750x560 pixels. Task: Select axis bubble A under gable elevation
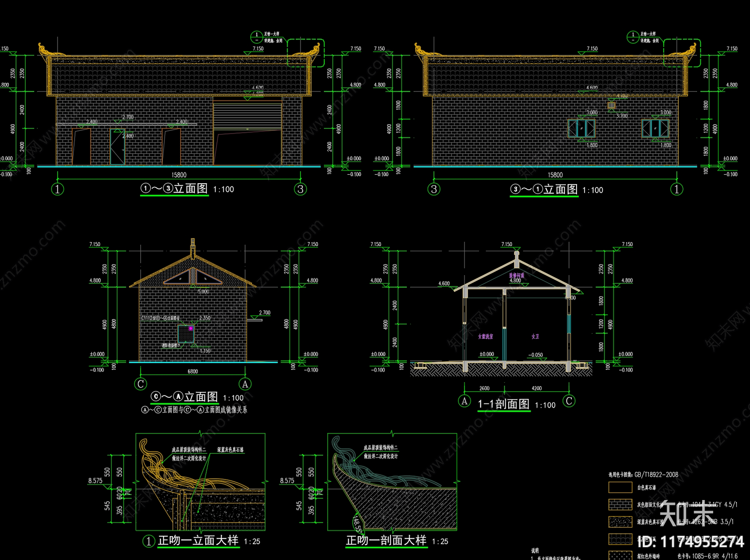click(x=245, y=384)
